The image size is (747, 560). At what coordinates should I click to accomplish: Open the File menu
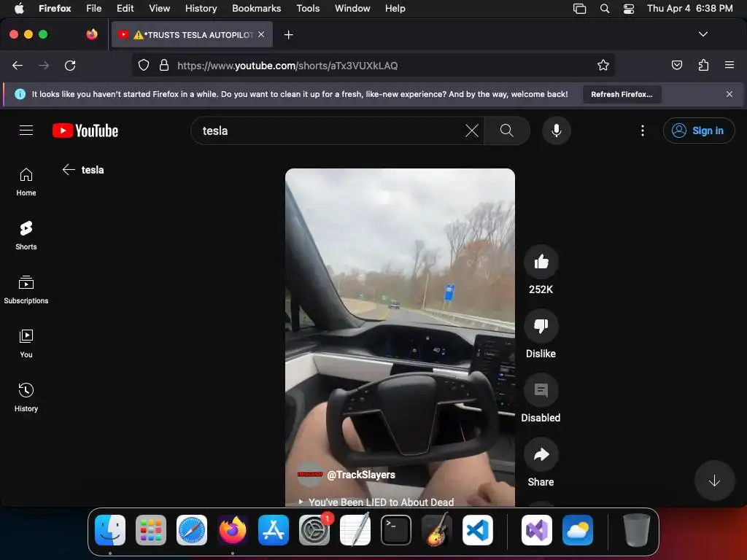pos(94,9)
